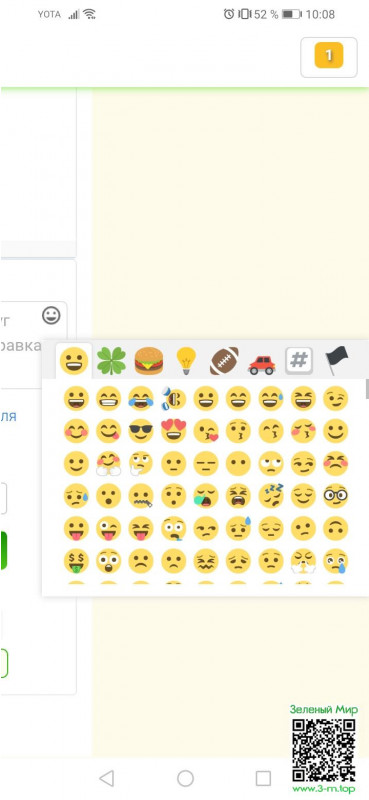
Task: Pick the nerd face with glasses emoji
Action: (336, 496)
